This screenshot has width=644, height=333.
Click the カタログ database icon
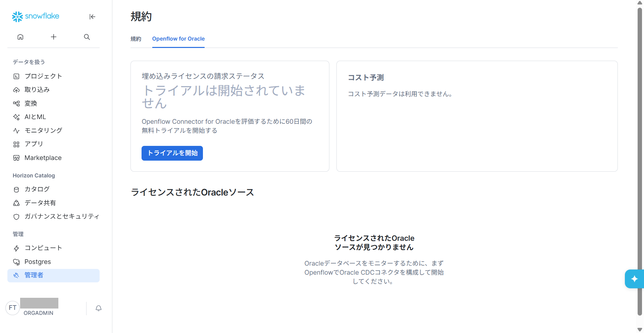tap(16, 189)
